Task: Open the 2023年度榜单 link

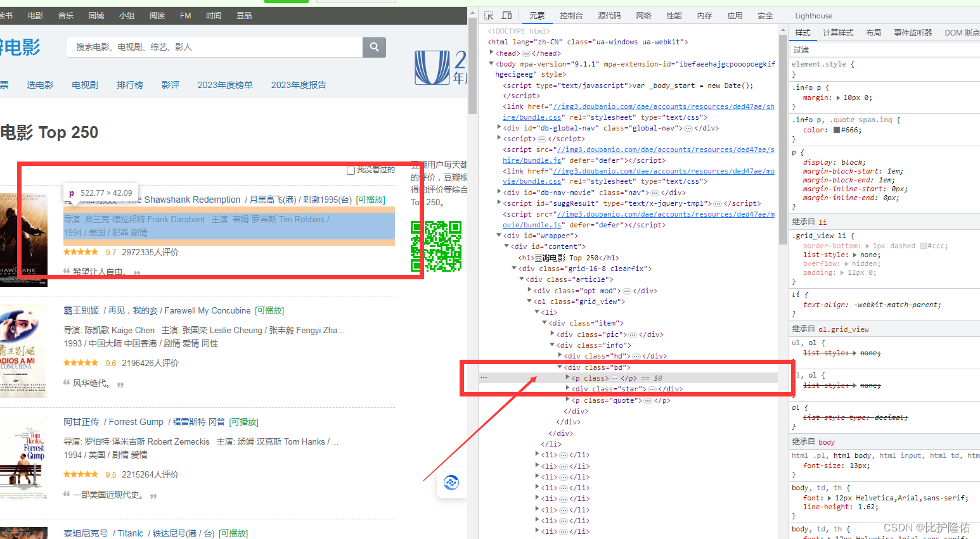Action: coord(225,85)
